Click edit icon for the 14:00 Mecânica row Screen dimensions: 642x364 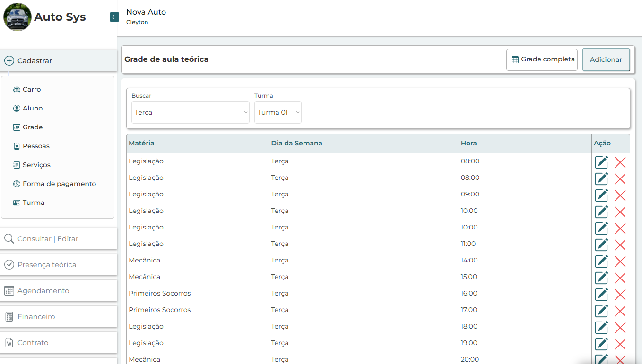[x=601, y=261]
